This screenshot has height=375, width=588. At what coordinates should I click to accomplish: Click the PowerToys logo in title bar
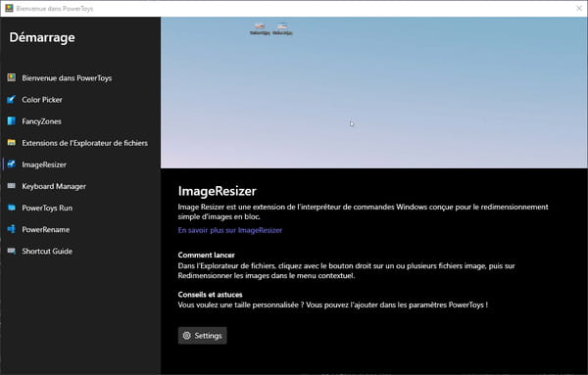[x=9, y=8]
